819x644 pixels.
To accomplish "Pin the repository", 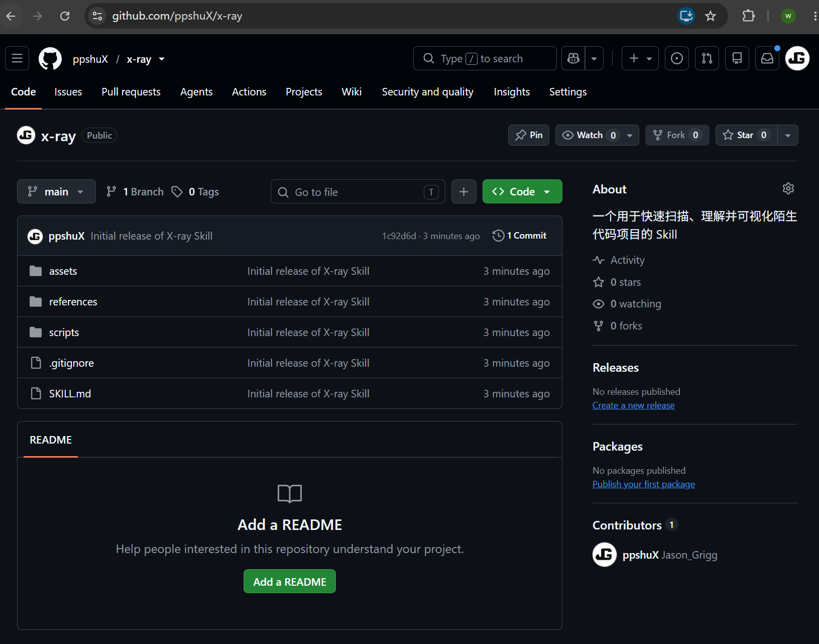I will pos(529,135).
